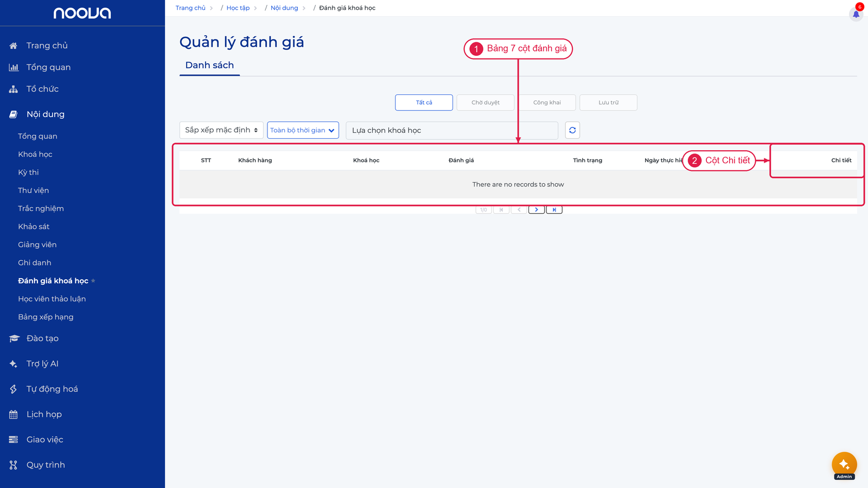Open the notification bell icon
Screen dimensions: 868x488
[856, 14]
